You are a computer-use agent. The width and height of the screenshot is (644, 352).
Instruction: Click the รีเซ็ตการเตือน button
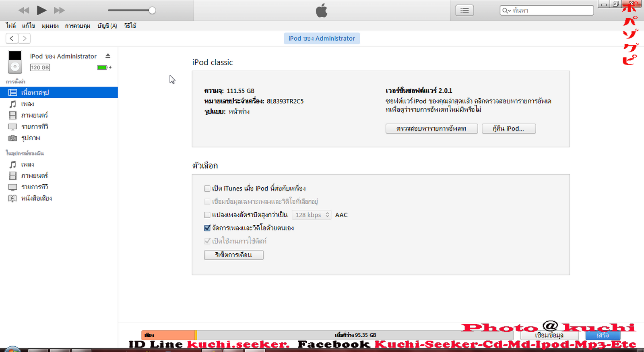pos(234,255)
